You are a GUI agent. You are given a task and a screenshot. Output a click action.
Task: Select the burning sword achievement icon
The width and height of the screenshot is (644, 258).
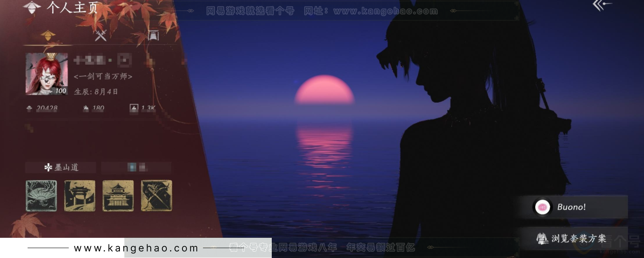[156, 196]
